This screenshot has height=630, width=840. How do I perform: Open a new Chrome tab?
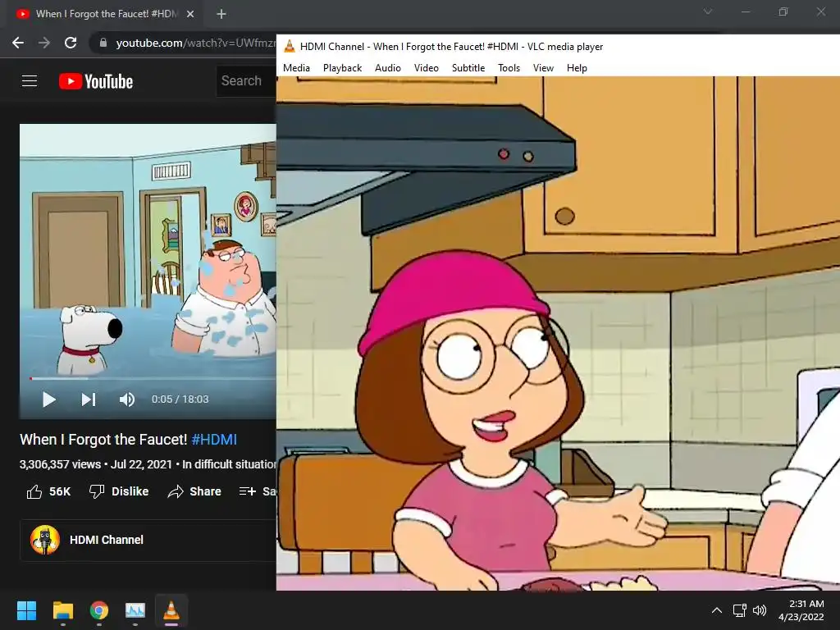tap(221, 14)
